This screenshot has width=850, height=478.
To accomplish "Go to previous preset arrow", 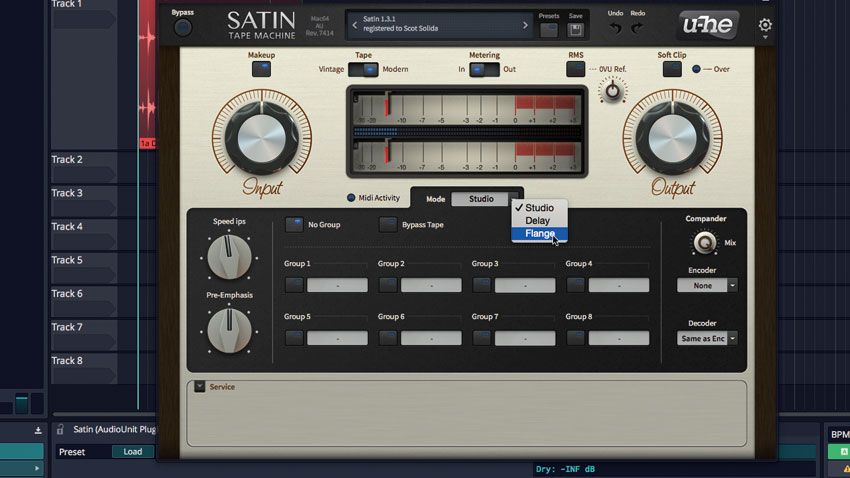I will [355, 25].
